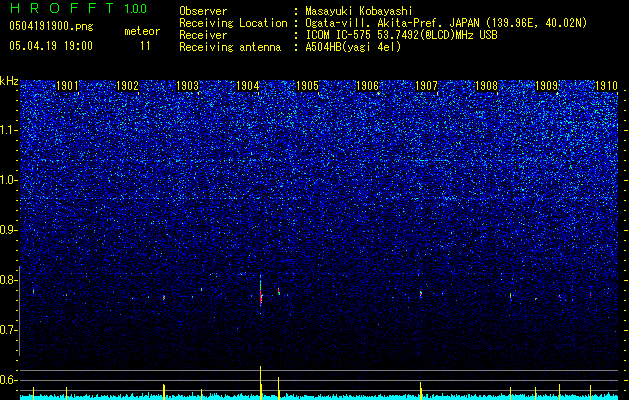Select the 0.8 kHz axis label
629x400 pixels.
(x=8, y=280)
